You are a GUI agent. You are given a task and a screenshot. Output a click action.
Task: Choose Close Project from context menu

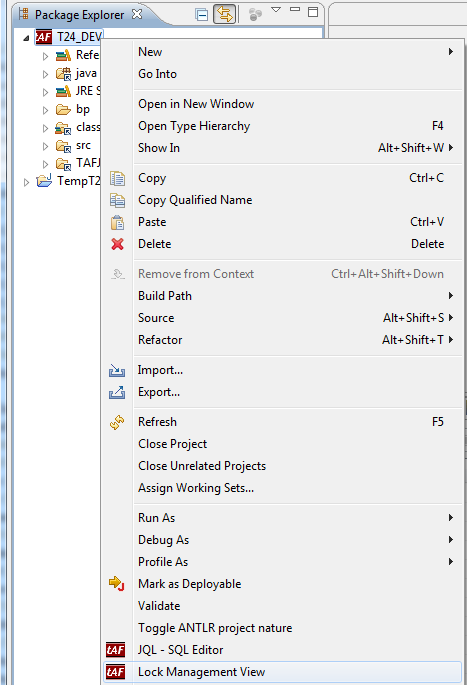pyautogui.click(x=173, y=444)
